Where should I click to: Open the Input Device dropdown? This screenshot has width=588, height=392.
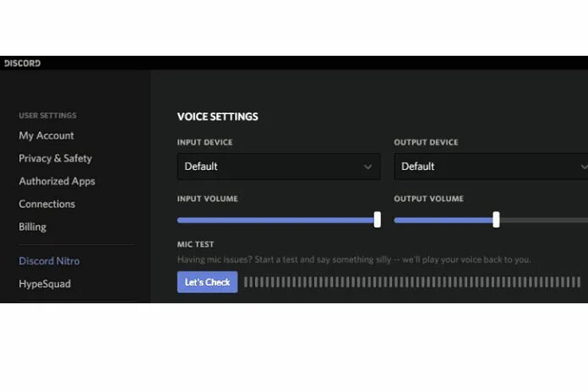click(x=279, y=166)
